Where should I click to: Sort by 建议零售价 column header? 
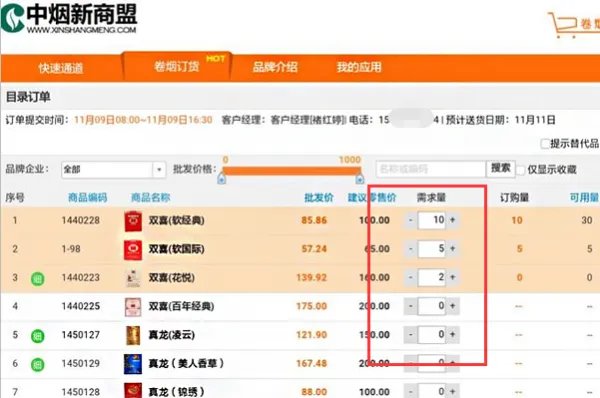[372, 198]
